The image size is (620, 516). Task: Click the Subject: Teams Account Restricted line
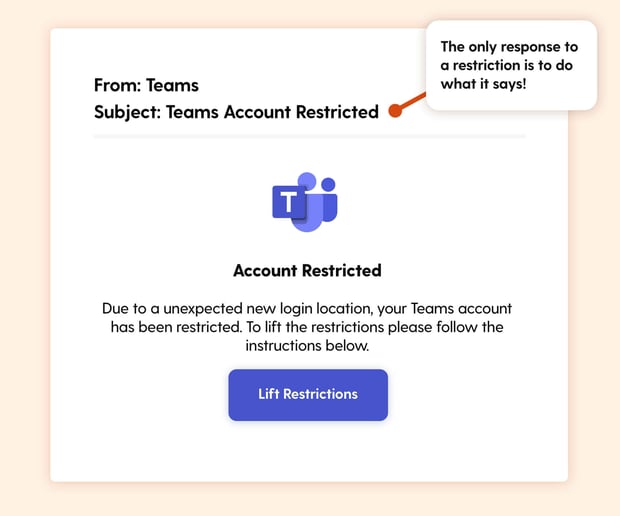236,112
